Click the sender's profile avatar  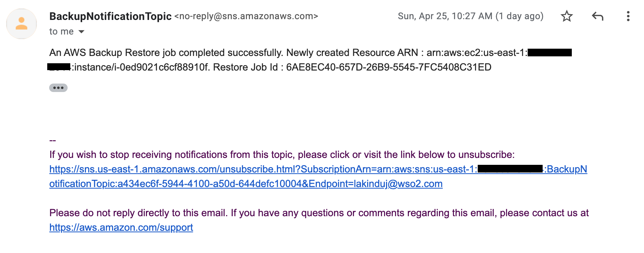coord(22,24)
